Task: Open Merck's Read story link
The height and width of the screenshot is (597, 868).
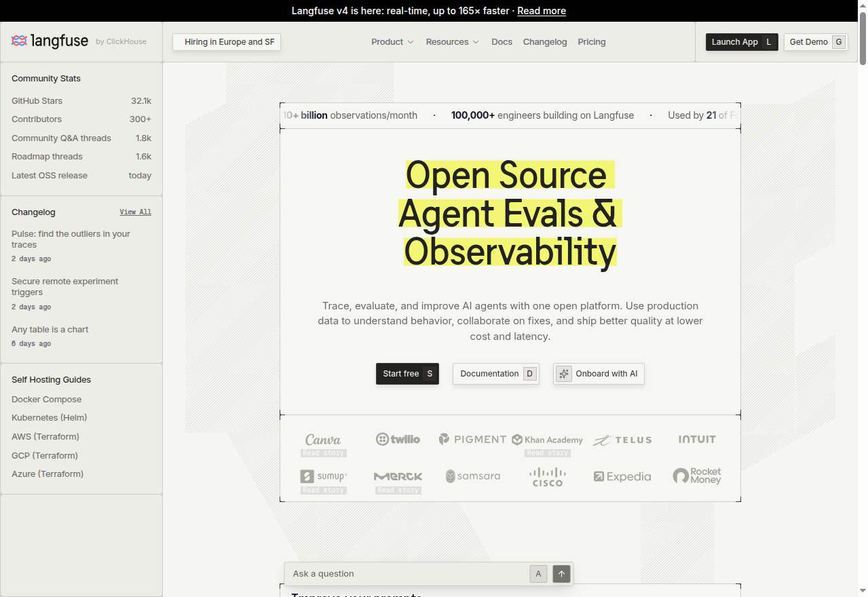Action: coord(398,490)
